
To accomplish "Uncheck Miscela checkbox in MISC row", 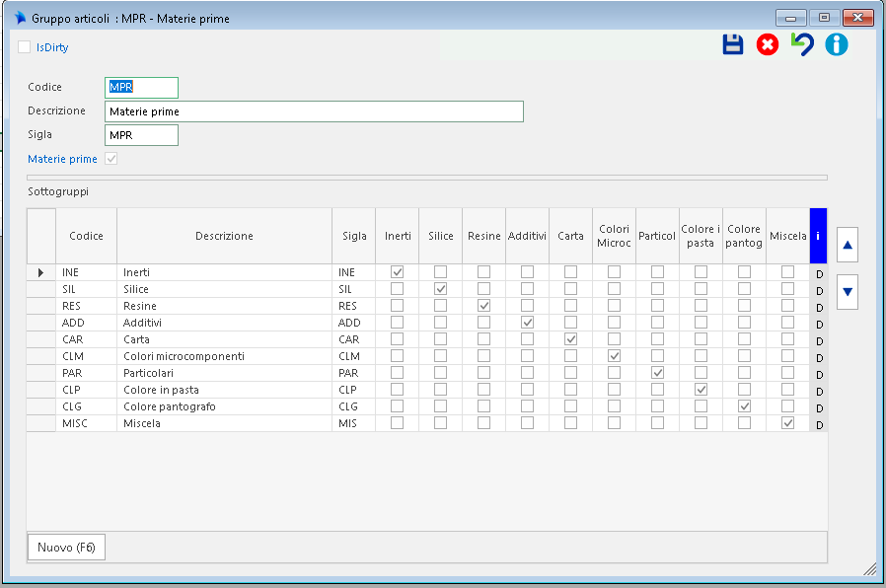I will 787,423.
